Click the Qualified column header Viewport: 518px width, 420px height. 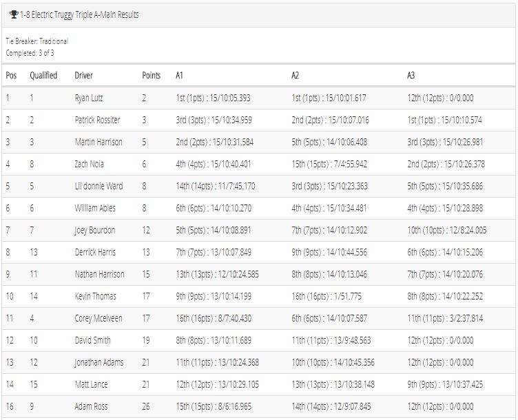pyautogui.click(x=43, y=75)
